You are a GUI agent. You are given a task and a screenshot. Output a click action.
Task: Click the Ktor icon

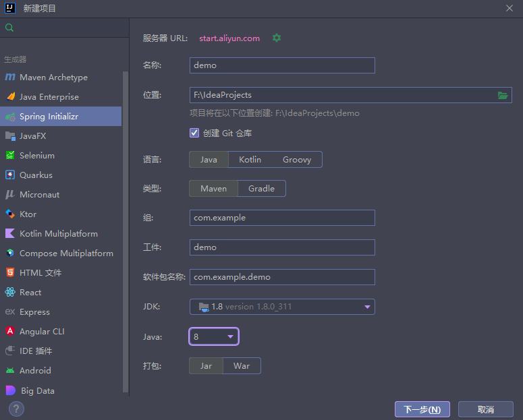click(x=10, y=214)
